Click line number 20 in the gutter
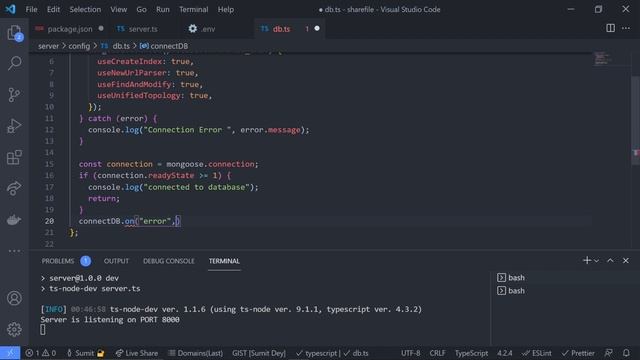The width and height of the screenshot is (640, 360). [49, 221]
